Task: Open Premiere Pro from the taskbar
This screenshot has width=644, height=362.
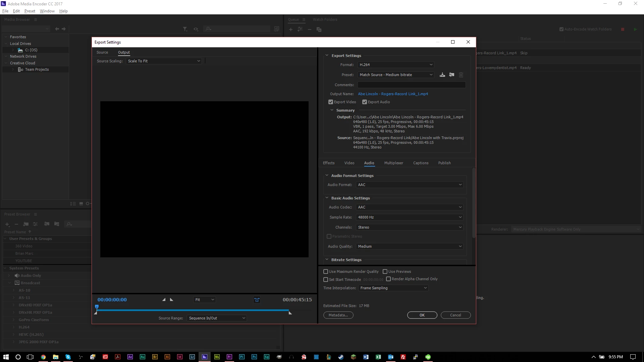Action: 229,357
